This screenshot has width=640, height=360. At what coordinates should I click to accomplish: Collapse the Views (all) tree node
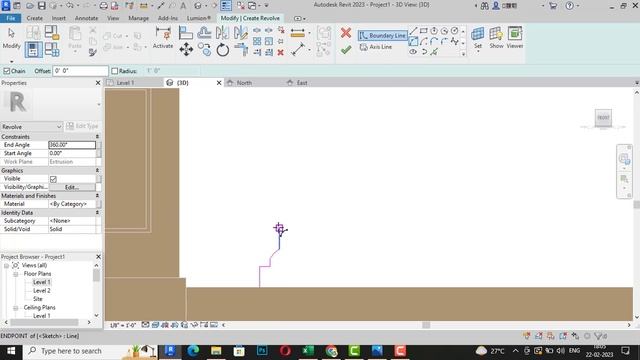(7, 266)
